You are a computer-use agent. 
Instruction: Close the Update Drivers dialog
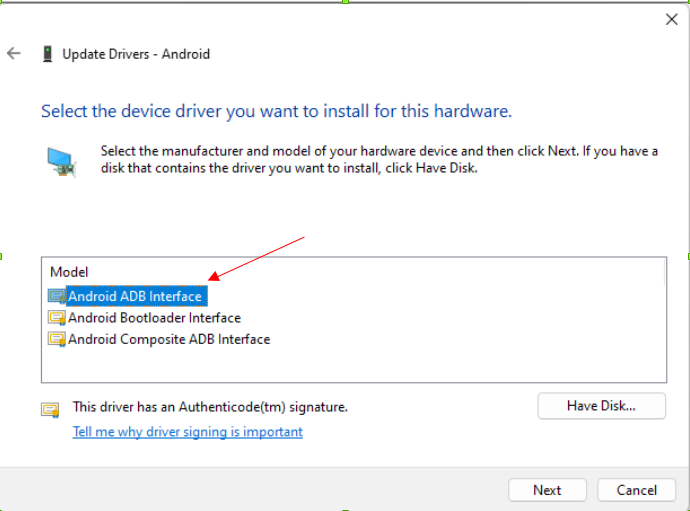click(x=672, y=19)
